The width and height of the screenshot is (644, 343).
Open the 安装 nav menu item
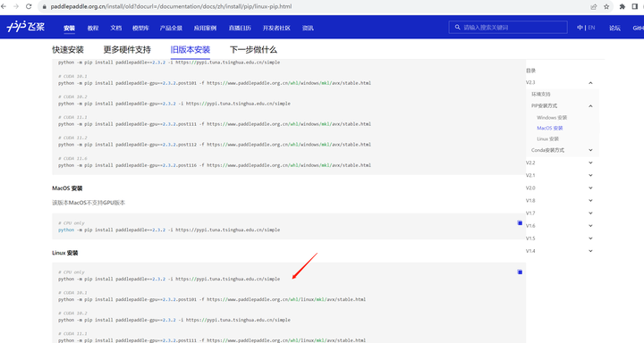(70, 28)
